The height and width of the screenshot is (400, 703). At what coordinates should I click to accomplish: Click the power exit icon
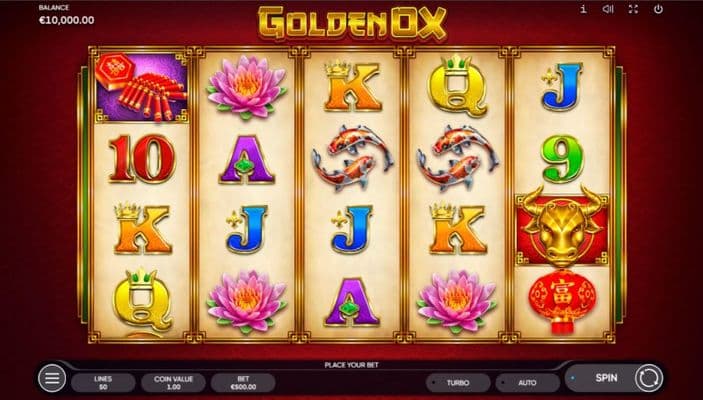(x=658, y=9)
